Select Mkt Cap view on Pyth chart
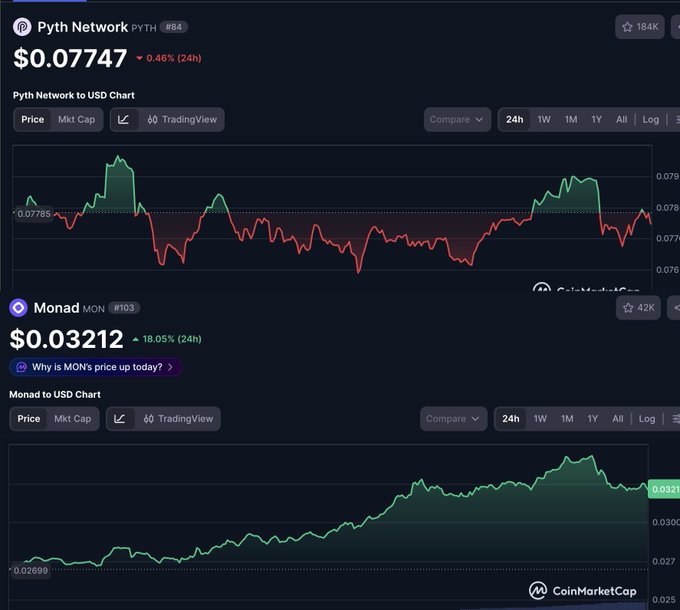This screenshot has width=680, height=610. (76, 120)
